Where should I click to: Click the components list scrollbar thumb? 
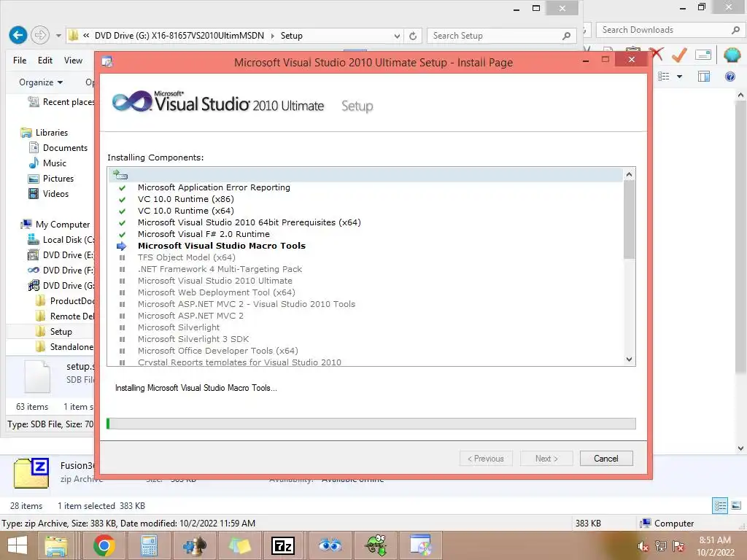[629, 220]
